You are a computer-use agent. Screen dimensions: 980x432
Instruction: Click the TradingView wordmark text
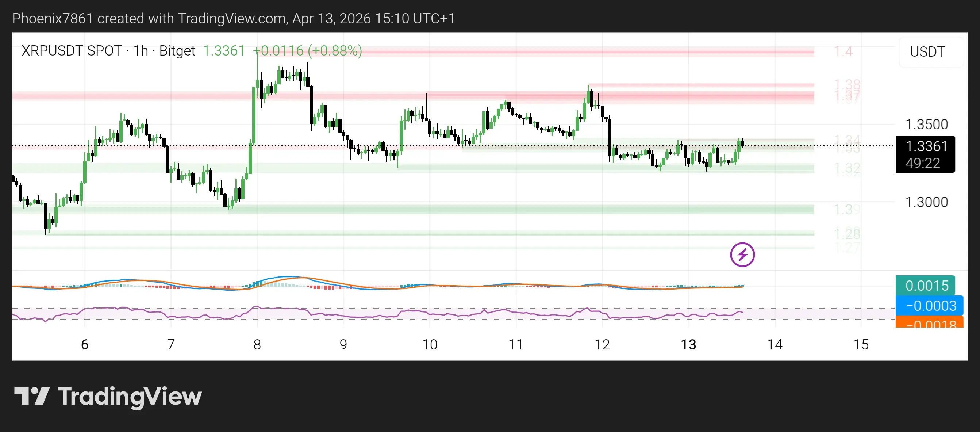point(130,397)
